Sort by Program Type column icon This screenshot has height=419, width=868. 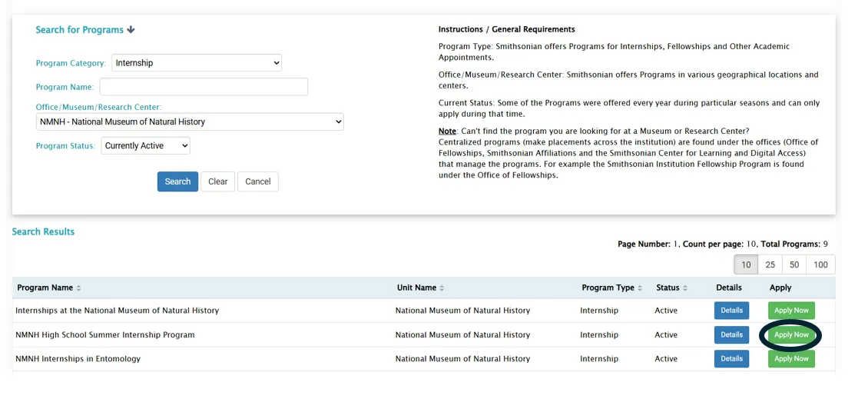pos(640,288)
